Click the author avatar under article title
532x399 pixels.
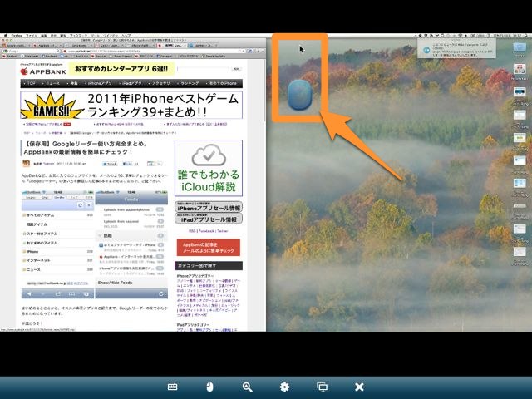[x=26, y=164]
